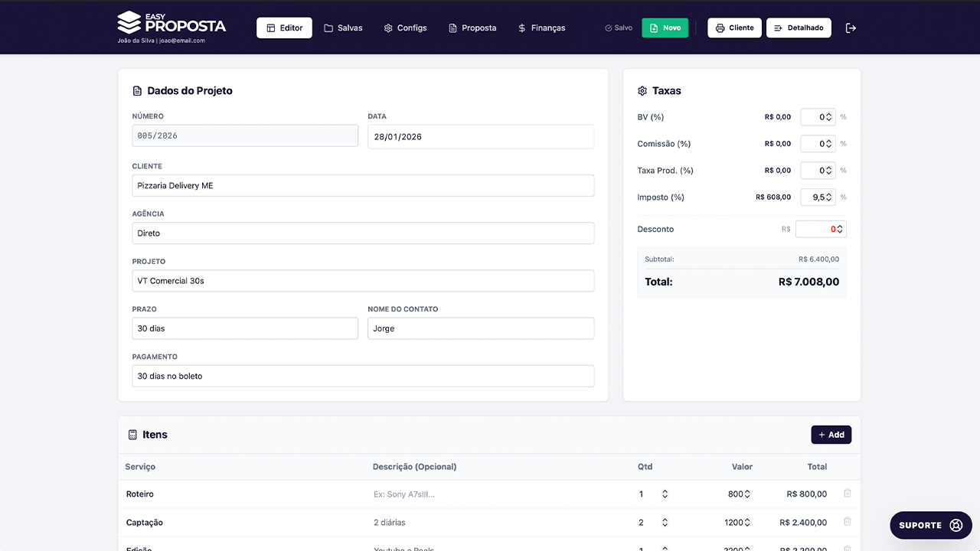Image resolution: width=980 pixels, height=551 pixels.
Task: Adjust the BV percentage stepper arrows
Action: (x=828, y=117)
